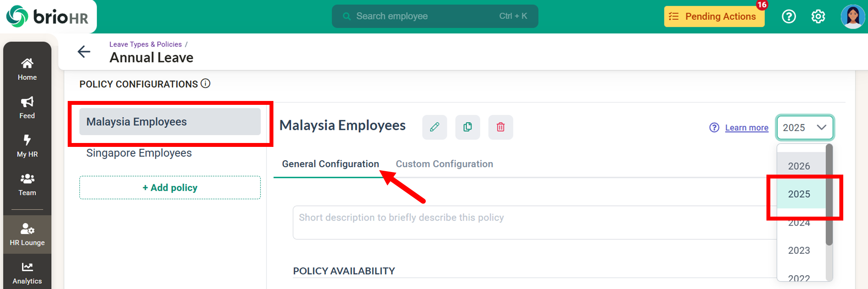The height and width of the screenshot is (289, 868).
Task: Click the Policy Configurations info icon
Action: [206, 84]
